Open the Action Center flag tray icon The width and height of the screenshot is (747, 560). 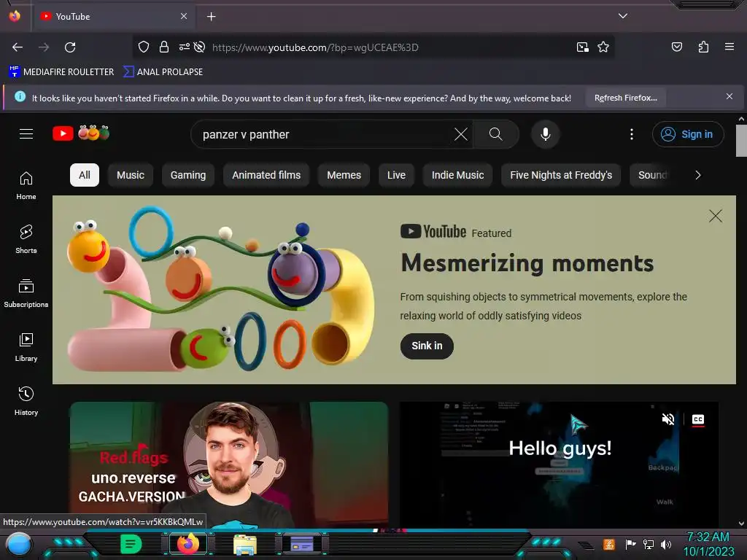[630, 544]
